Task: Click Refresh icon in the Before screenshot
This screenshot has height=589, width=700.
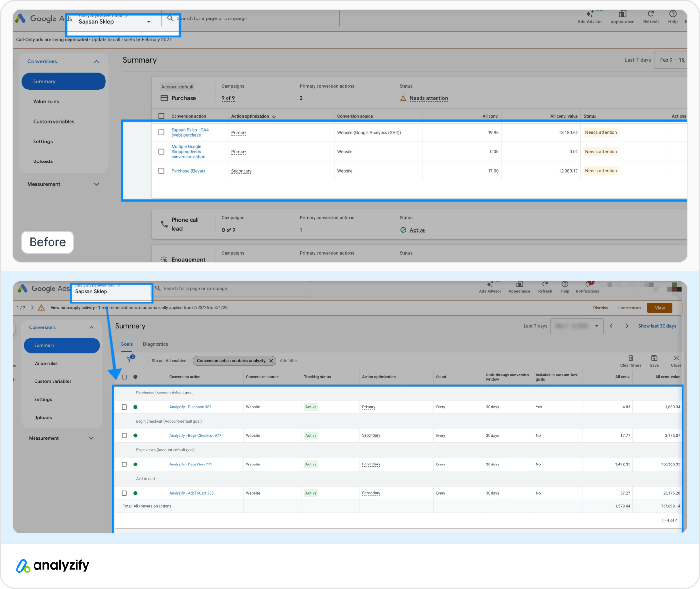Action: point(651,14)
